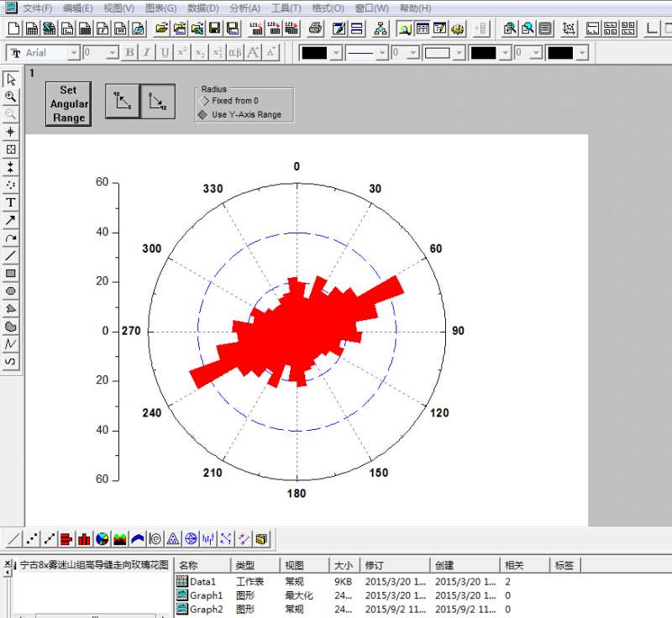The height and width of the screenshot is (618, 672).
Task: Click the pie chart plot icon
Action: pyautogui.click(x=102, y=539)
